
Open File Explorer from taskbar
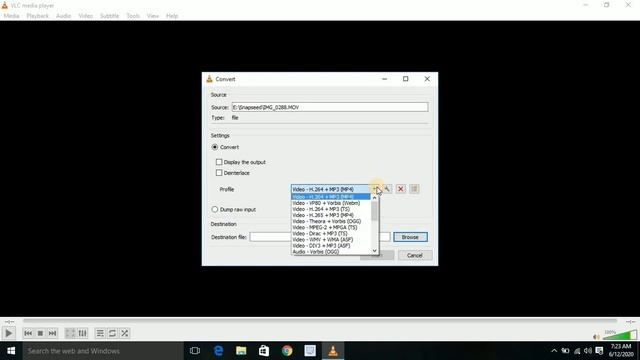click(x=241, y=351)
